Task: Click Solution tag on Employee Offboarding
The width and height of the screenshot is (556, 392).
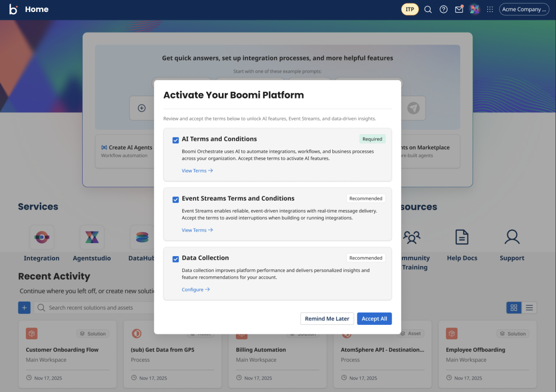Action: coord(513,334)
